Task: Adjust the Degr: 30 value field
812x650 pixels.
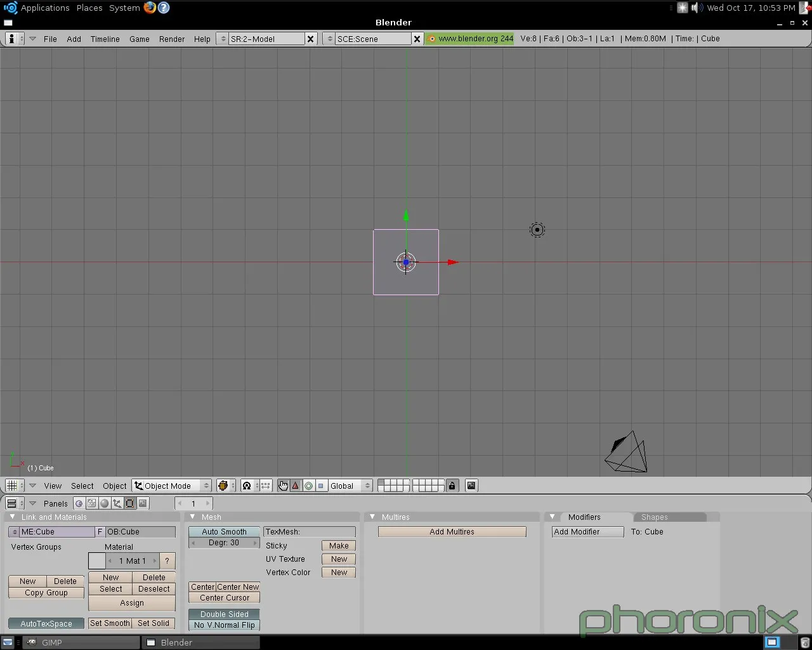Action: 225,543
